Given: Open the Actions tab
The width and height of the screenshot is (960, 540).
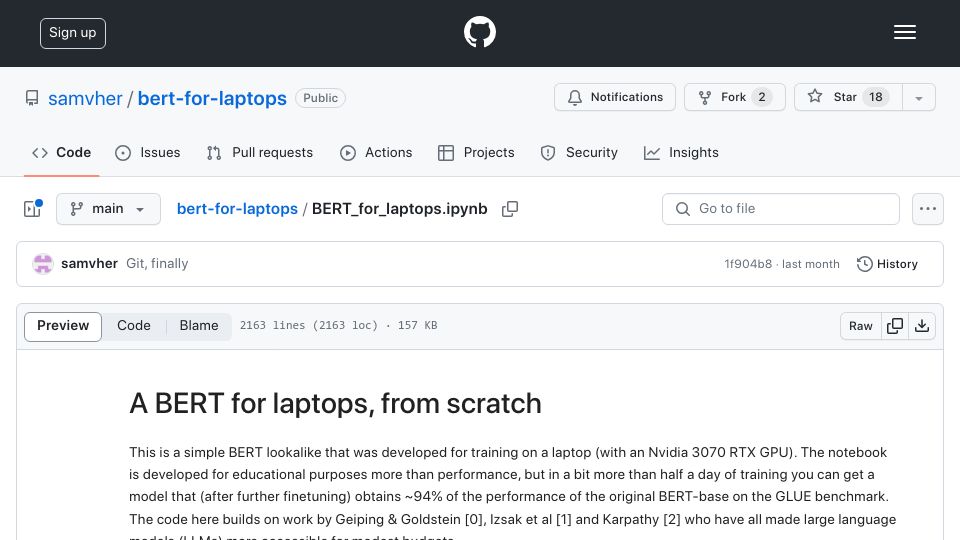Looking at the screenshot, I should coord(376,152).
